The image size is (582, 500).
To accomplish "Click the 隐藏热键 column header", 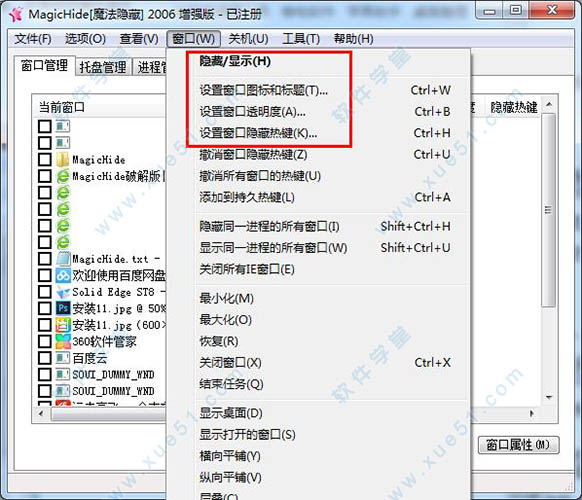I will tap(514, 107).
